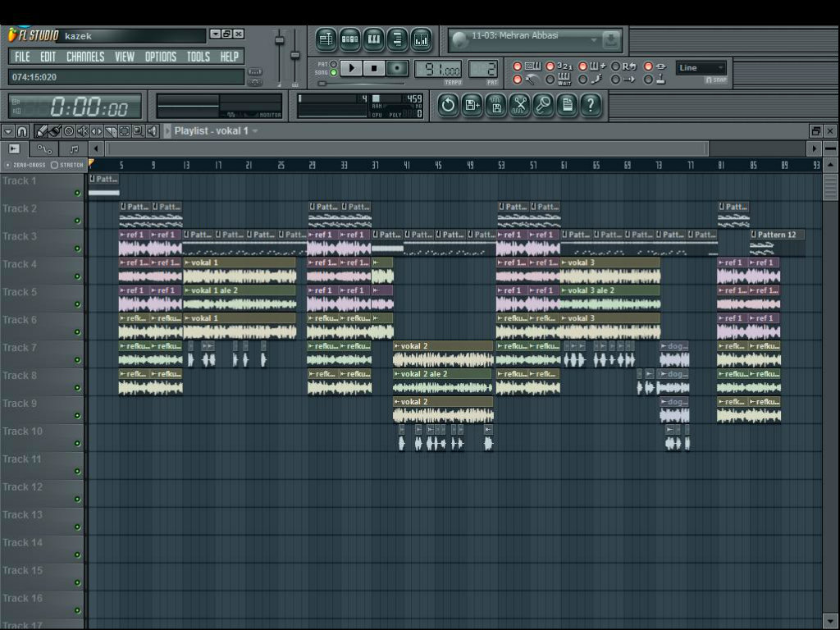Image resolution: width=840 pixels, height=630 pixels.
Task: Switch to Song mode toggle
Action: tap(333, 72)
